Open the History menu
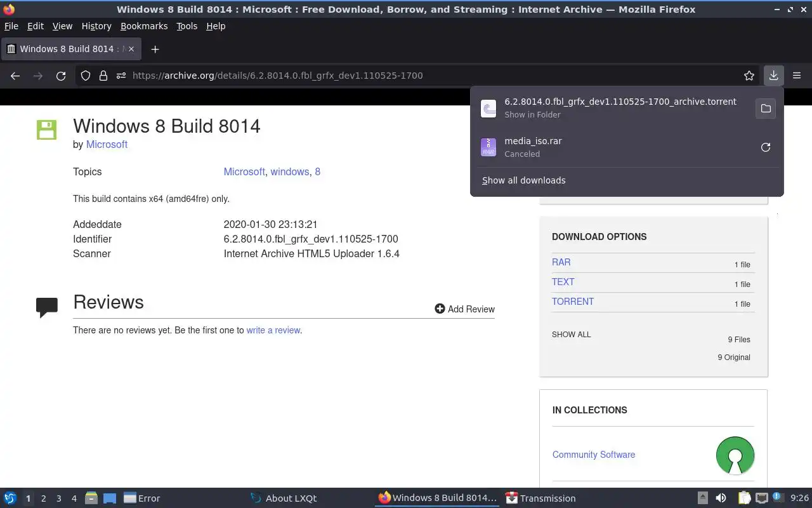Viewport: 812px width, 508px height. coord(96,26)
